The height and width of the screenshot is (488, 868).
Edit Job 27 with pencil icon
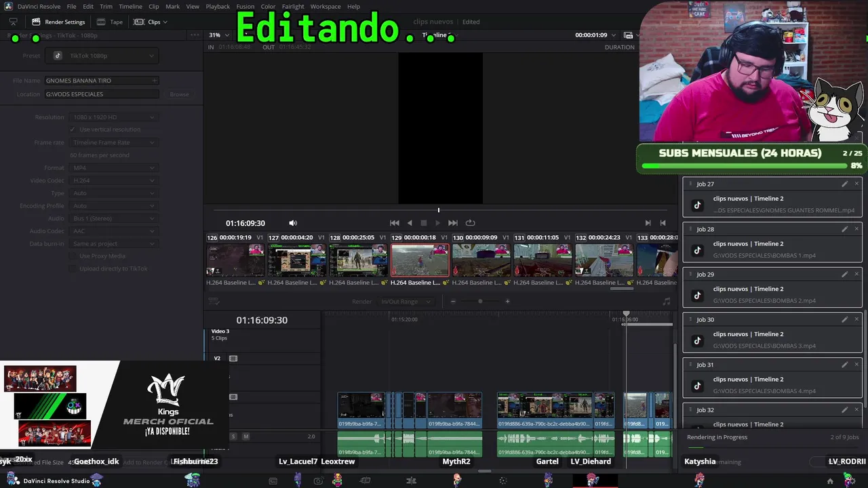(x=844, y=184)
